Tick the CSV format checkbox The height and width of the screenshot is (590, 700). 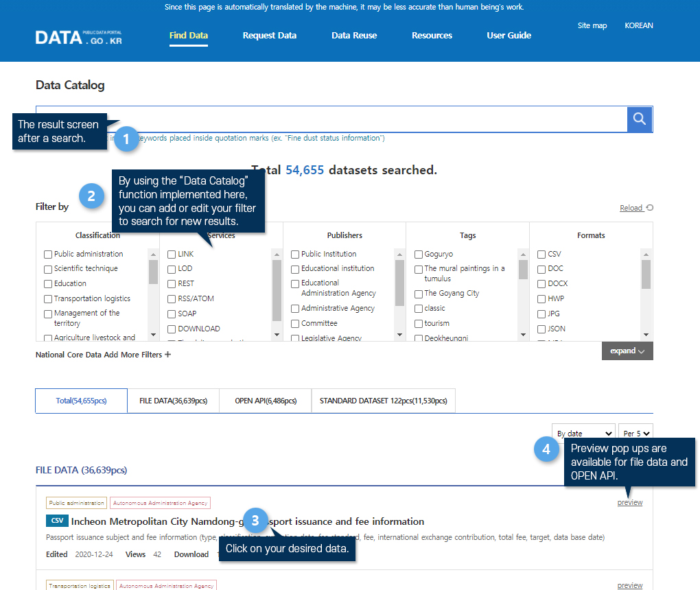coord(541,255)
